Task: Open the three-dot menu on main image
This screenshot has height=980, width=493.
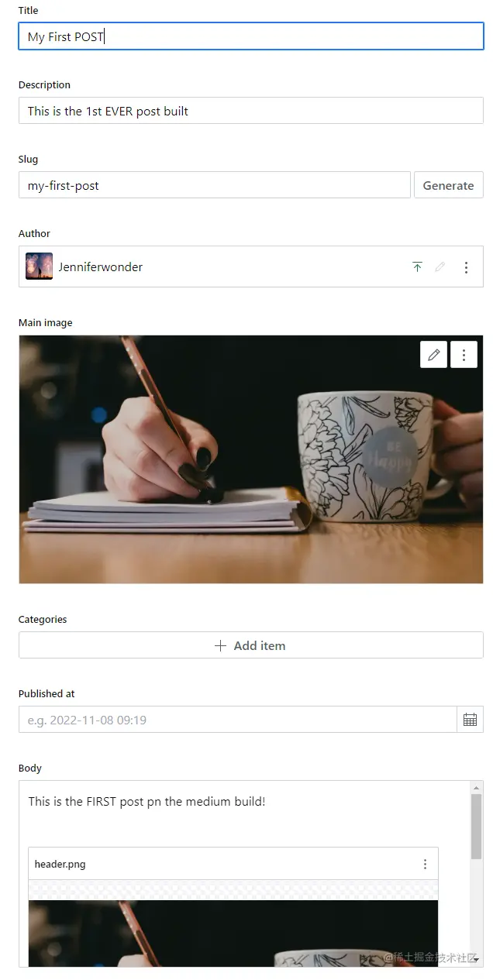Action: (464, 355)
